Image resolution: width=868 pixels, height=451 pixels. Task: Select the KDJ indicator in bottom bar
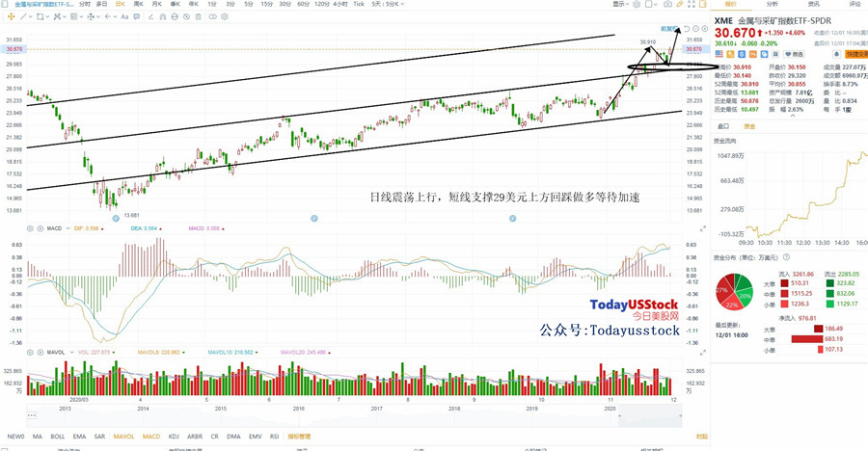[174, 437]
